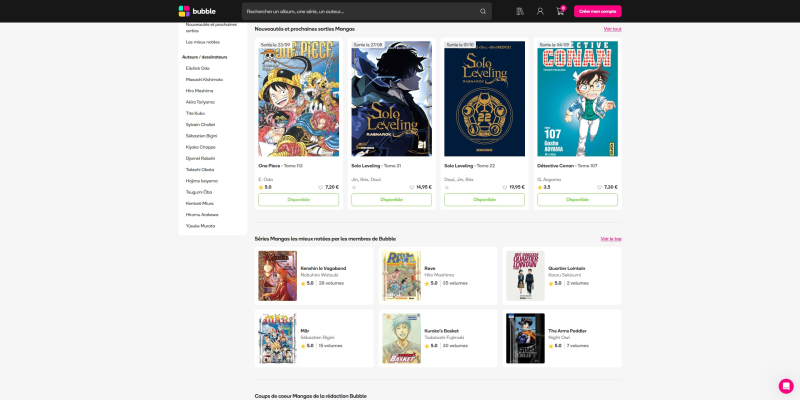Open the shopping cart icon
Screen dimensions: 800x400
(560, 11)
